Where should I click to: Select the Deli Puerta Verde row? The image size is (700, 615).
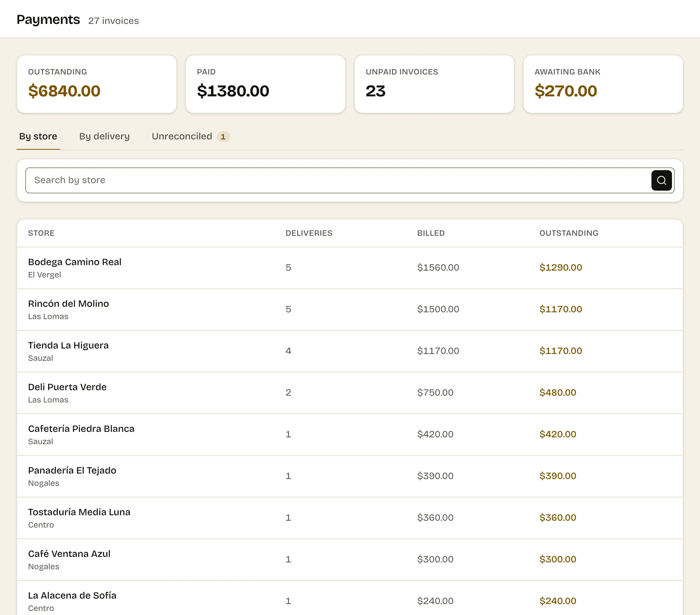(x=350, y=393)
